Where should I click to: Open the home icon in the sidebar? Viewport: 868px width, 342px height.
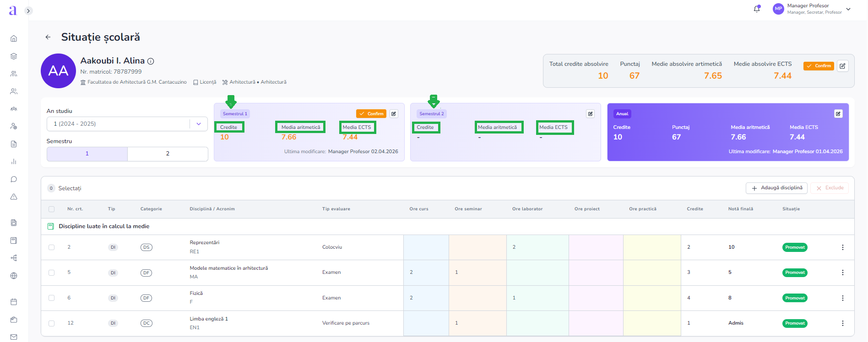(x=14, y=38)
